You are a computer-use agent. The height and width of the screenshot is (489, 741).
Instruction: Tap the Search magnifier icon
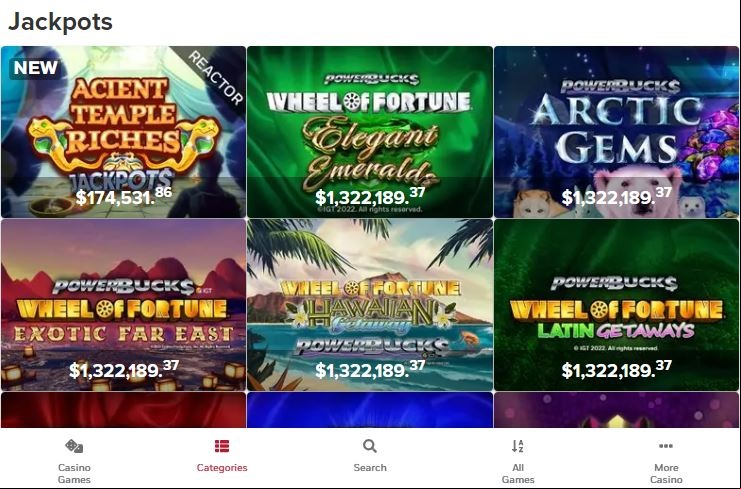tap(370, 446)
